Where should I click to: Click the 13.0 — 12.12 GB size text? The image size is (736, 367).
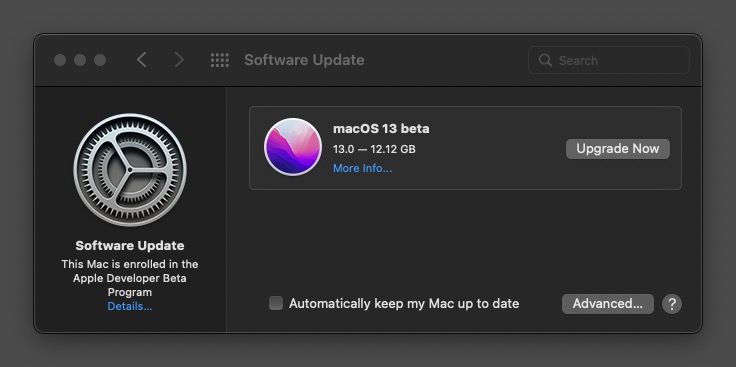(374, 149)
